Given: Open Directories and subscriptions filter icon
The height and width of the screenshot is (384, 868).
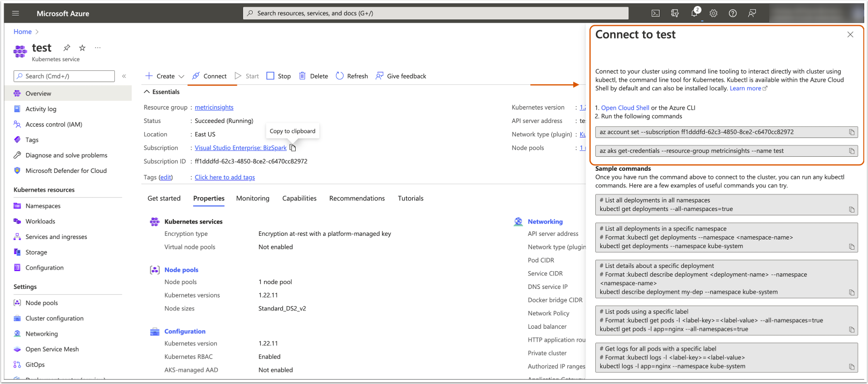Looking at the screenshot, I should [x=675, y=13].
